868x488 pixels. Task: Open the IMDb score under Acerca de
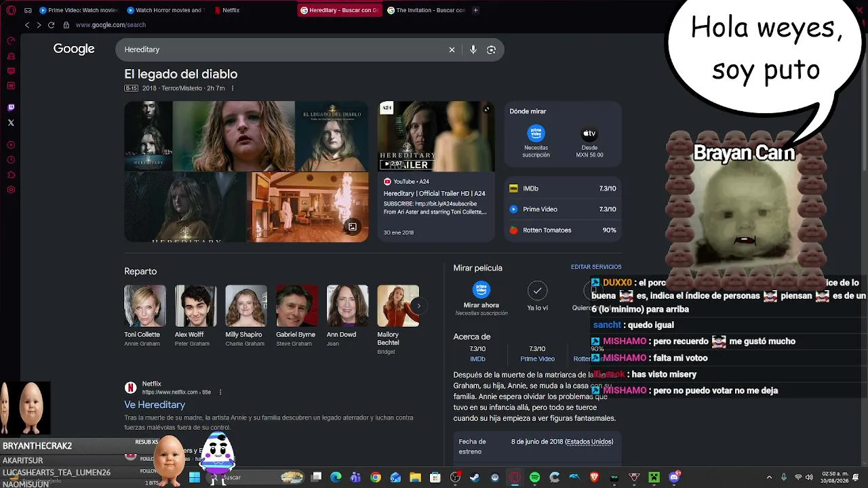pyautogui.click(x=477, y=354)
